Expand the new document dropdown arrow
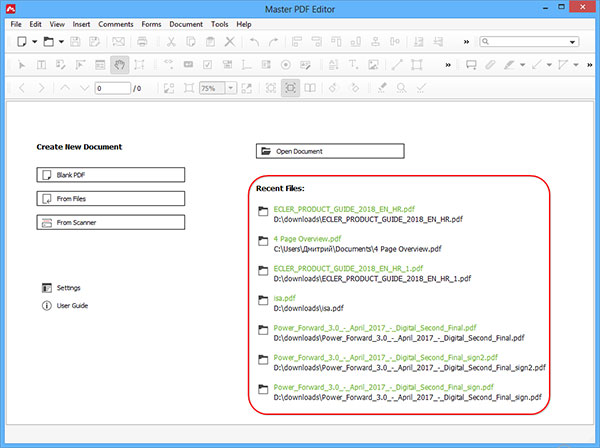 (35, 42)
